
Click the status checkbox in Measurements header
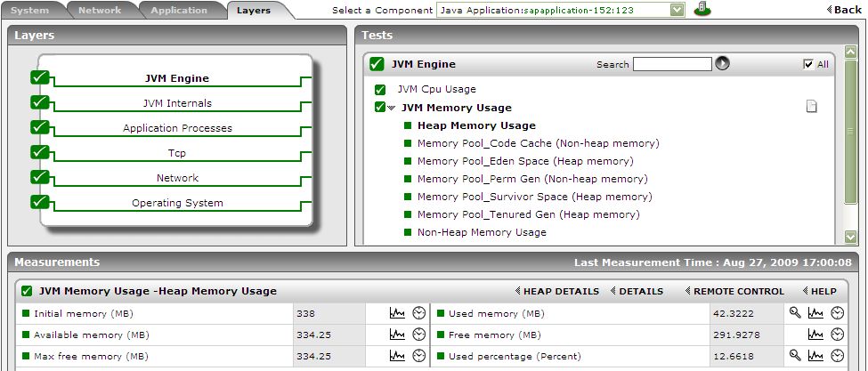27,291
